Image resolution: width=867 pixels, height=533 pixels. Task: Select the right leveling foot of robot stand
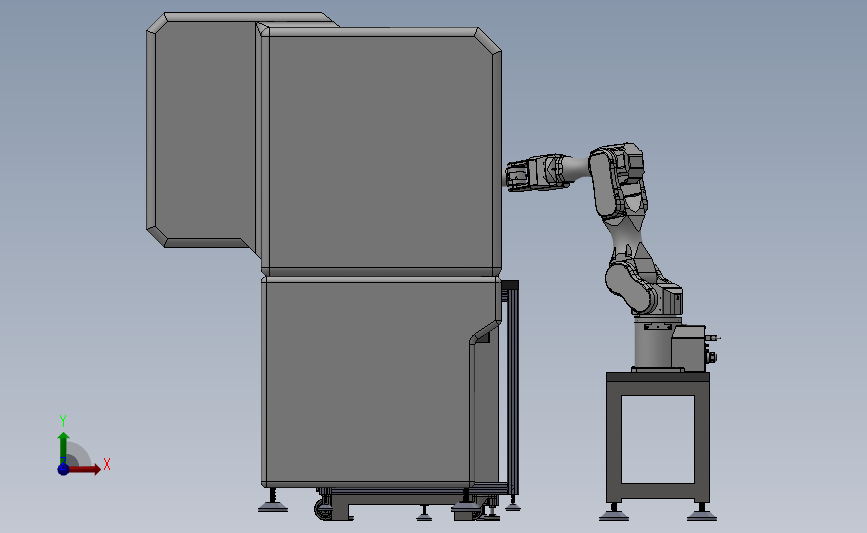tap(702, 513)
